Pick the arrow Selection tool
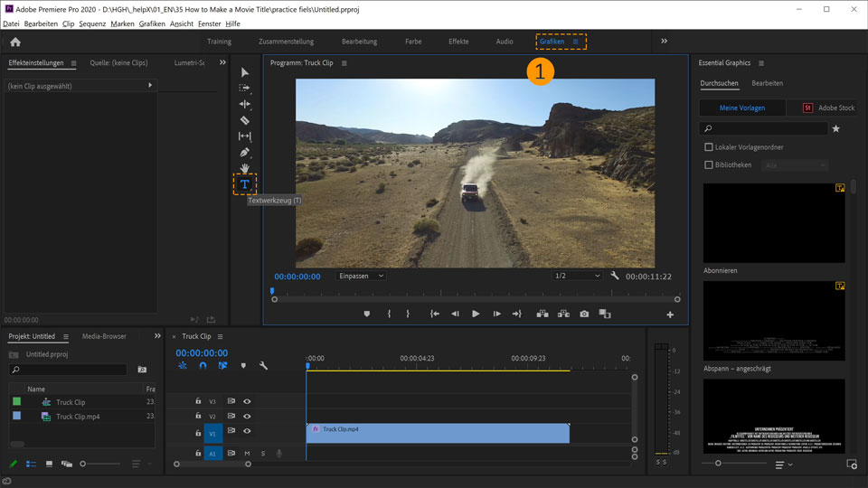868x488 pixels. pyautogui.click(x=244, y=72)
